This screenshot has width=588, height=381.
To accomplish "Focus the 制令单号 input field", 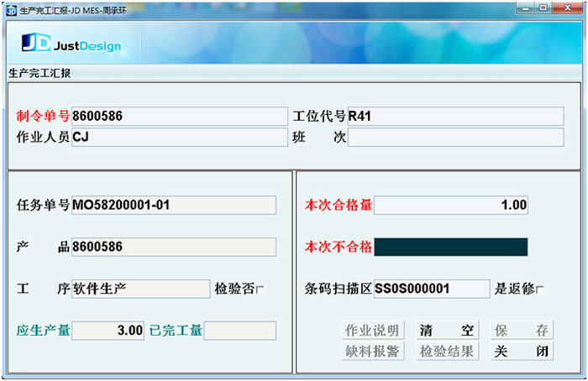I will (180, 116).
